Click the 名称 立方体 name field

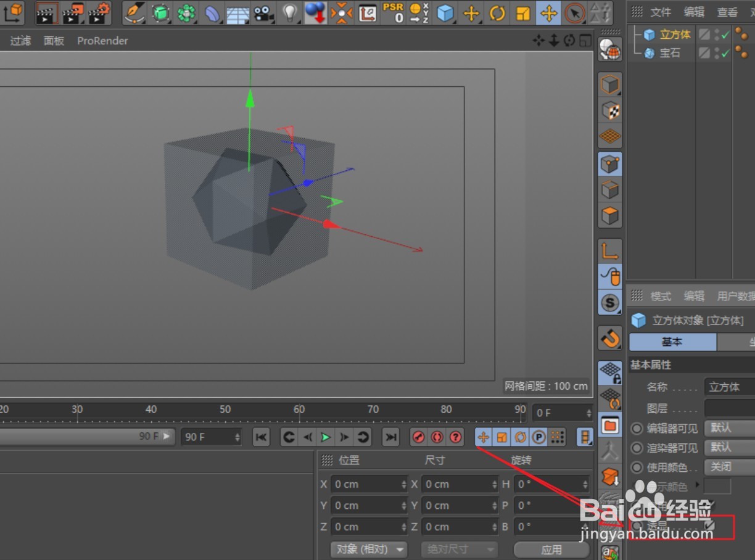[730, 387]
